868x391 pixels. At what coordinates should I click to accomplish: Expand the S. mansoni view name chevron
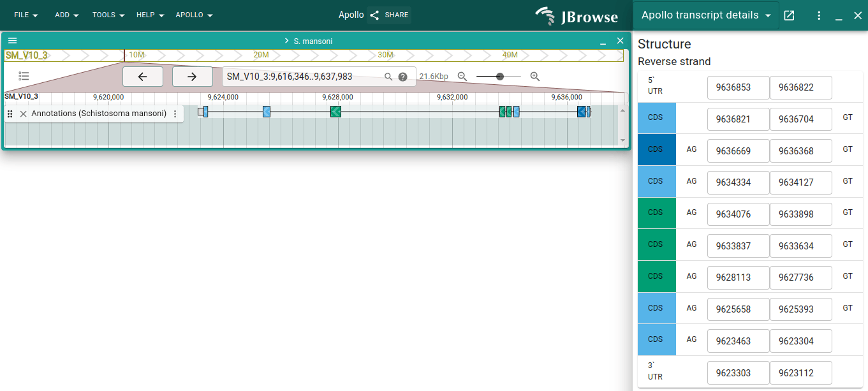pyautogui.click(x=286, y=41)
